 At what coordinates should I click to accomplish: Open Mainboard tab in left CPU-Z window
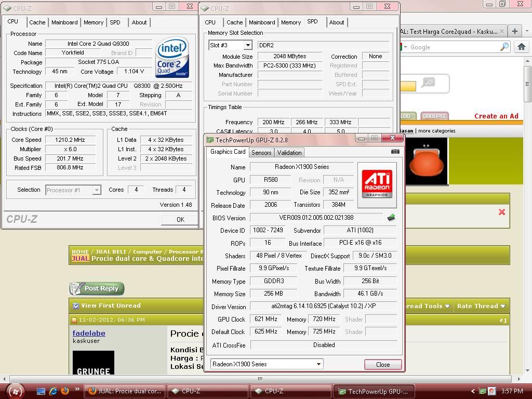click(64, 22)
